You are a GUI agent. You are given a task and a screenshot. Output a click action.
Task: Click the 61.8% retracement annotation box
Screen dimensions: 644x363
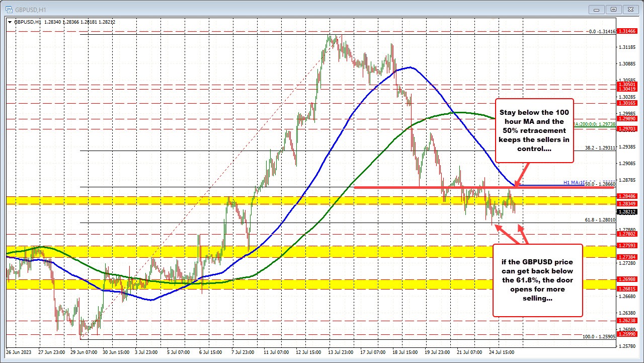[x=537, y=280]
